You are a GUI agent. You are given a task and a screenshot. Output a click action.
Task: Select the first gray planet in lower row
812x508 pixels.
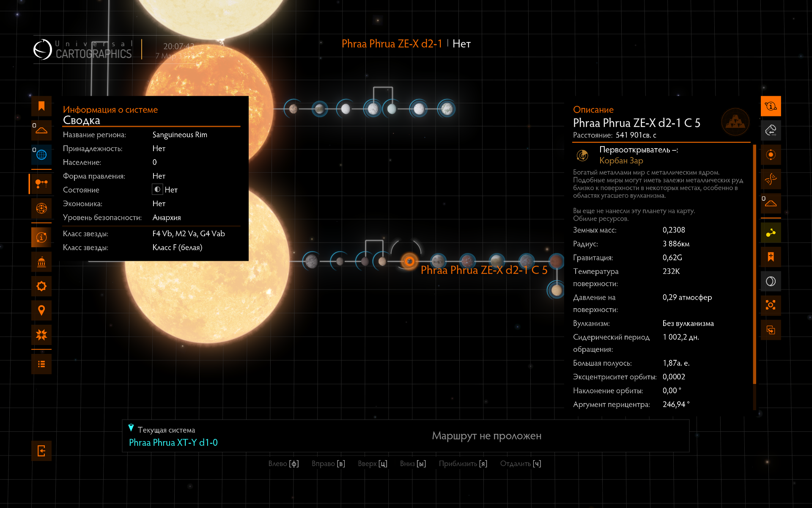coord(311,262)
